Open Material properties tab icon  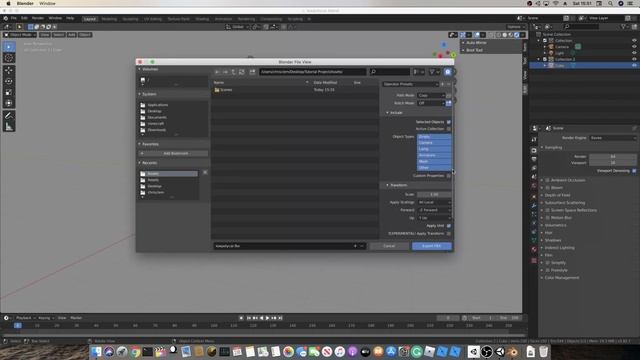[534, 249]
